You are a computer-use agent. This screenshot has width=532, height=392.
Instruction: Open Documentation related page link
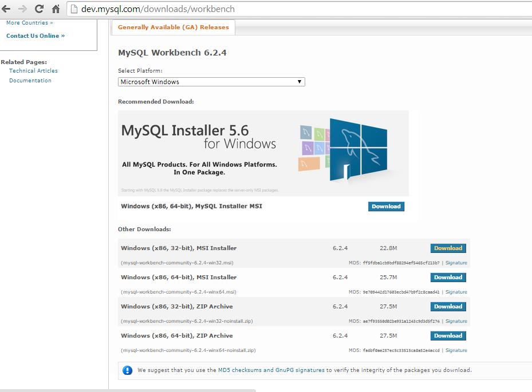point(30,80)
